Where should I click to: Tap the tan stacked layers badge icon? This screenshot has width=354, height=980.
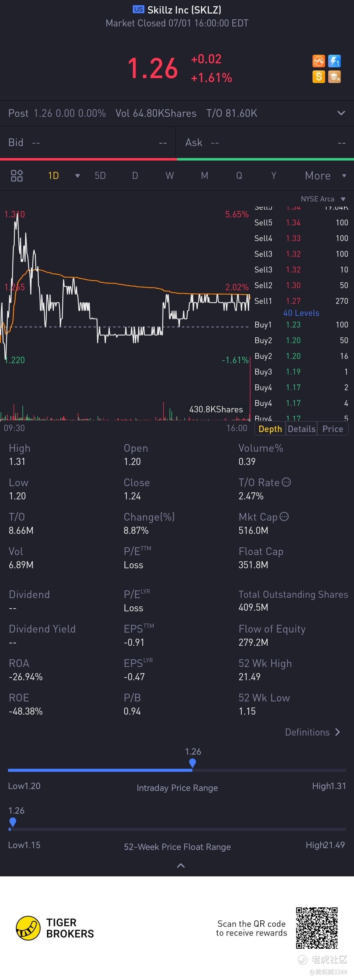[x=335, y=77]
